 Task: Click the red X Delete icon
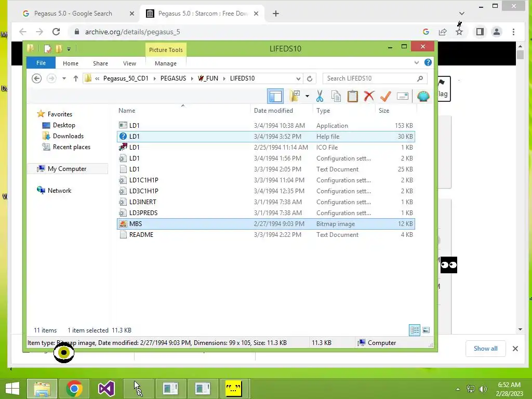click(x=369, y=96)
